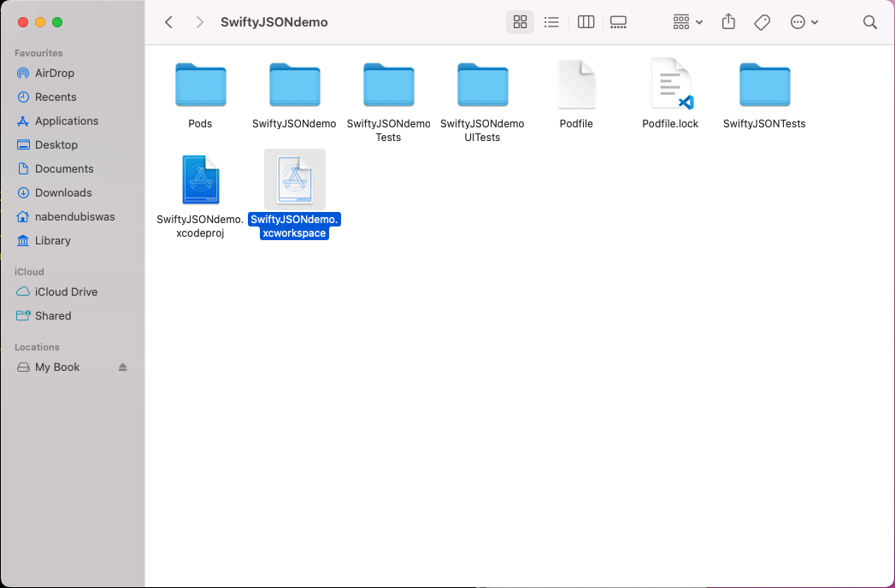895x588 pixels.
Task: Go back using the back chevron
Action: pos(169,22)
